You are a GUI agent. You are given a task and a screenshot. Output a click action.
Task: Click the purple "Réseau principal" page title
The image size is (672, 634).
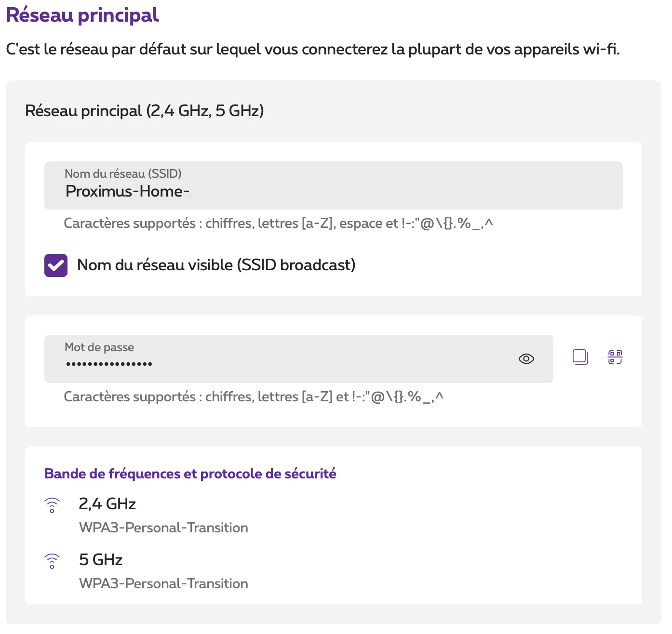(x=82, y=15)
